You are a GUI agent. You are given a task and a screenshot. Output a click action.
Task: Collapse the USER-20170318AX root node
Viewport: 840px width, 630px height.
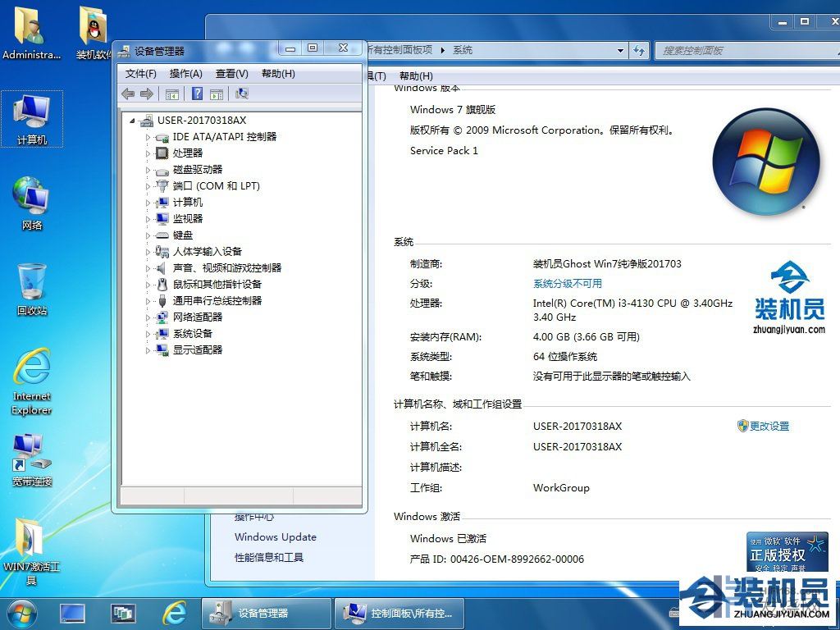[x=134, y=121]
